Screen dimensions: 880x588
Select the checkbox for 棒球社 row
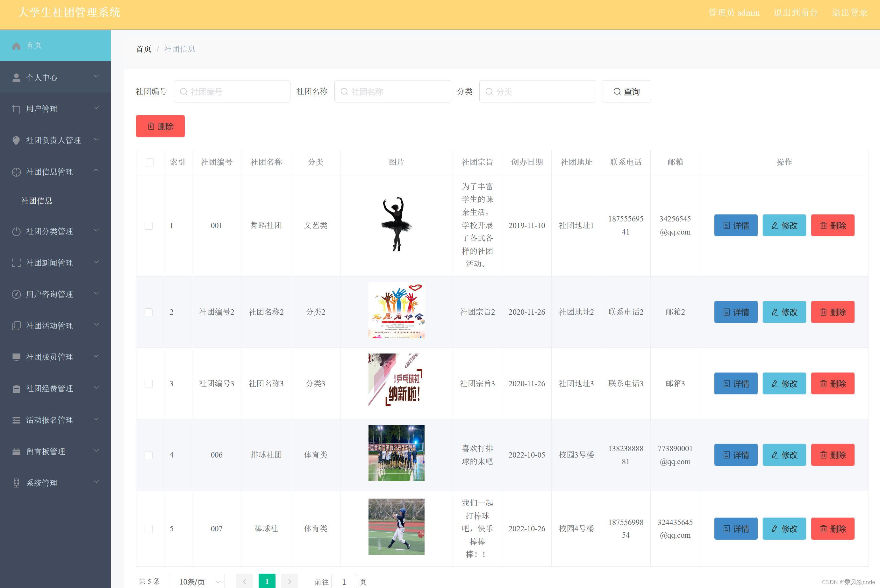(x=149, y=529)
